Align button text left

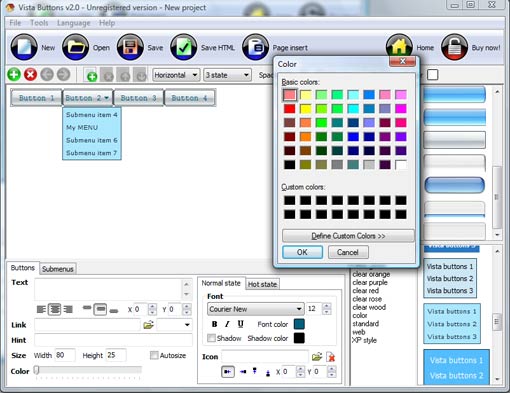tap(41, 310)
